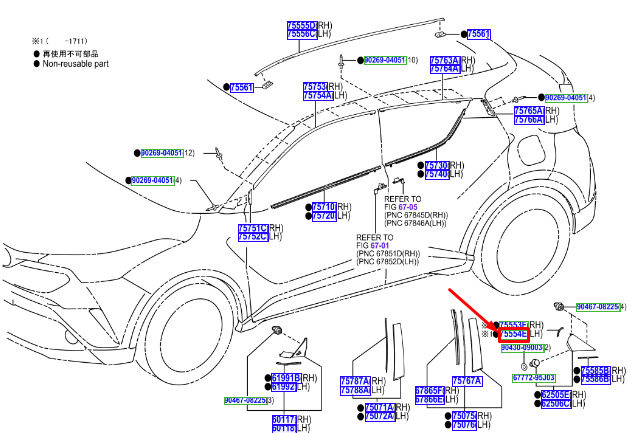Open part number 60117 RH
This screenshot has width=642, height=433.
tap(284, 419)
